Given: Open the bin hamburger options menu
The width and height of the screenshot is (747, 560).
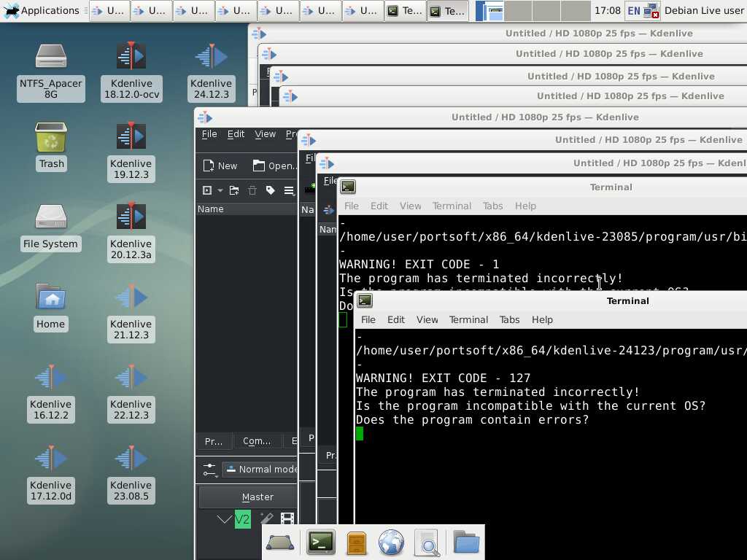Looking at the screenshot, I should click(289, 190).
